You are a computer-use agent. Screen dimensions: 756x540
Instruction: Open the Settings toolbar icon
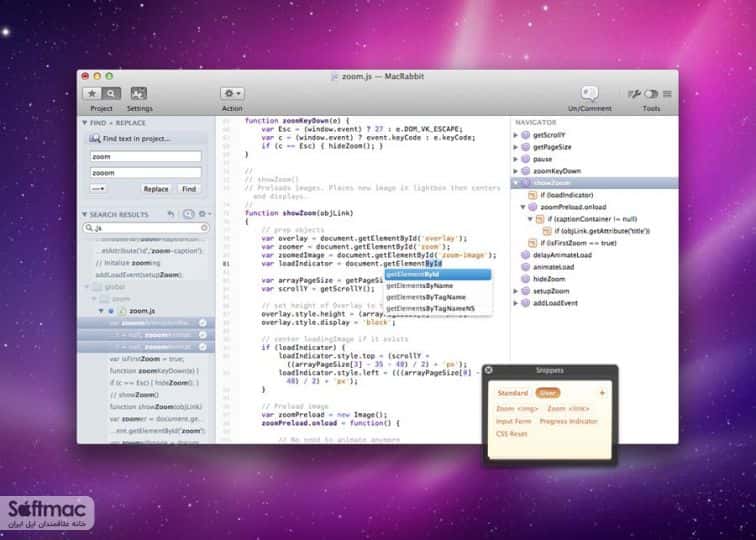139,94
